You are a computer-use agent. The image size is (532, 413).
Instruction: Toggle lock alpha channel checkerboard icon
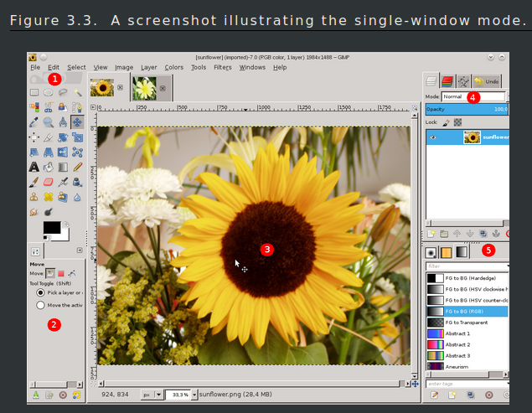[x=457, y=122]
